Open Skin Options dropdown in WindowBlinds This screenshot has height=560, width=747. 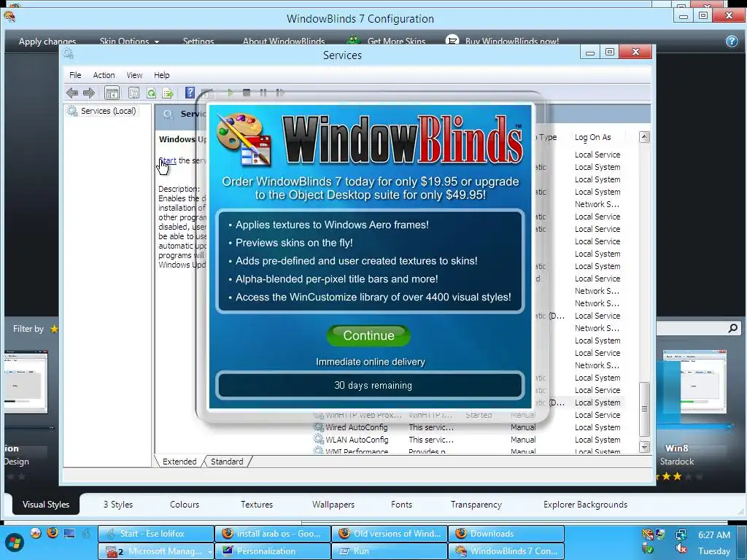pyautogui.click(x=129, y=41)
